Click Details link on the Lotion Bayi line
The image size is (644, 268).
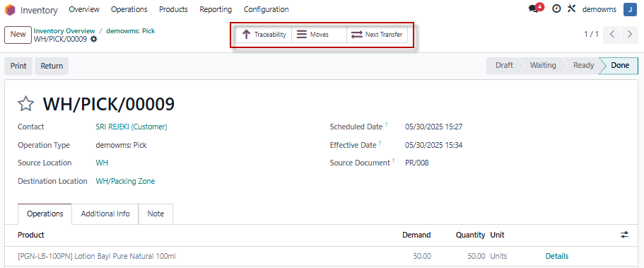coord(557,256)
